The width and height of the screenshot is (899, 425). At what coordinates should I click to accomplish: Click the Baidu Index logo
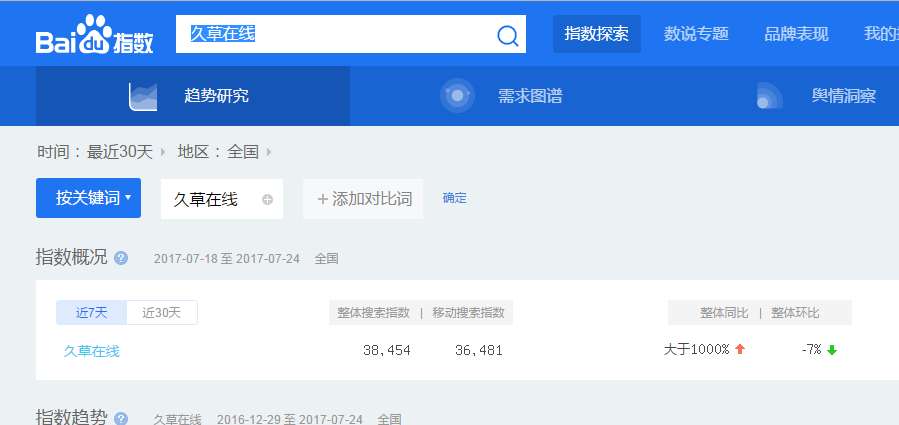[94, 35]
